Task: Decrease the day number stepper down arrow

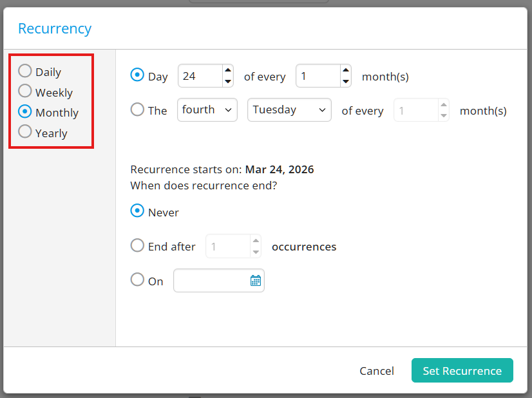Action: (x=227, y=82)
